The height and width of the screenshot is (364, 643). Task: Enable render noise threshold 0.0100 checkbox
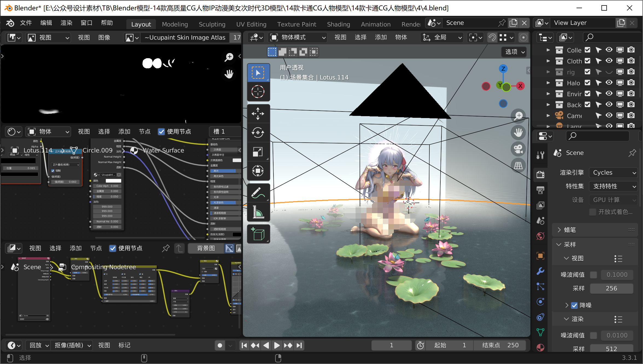point(593,336)
